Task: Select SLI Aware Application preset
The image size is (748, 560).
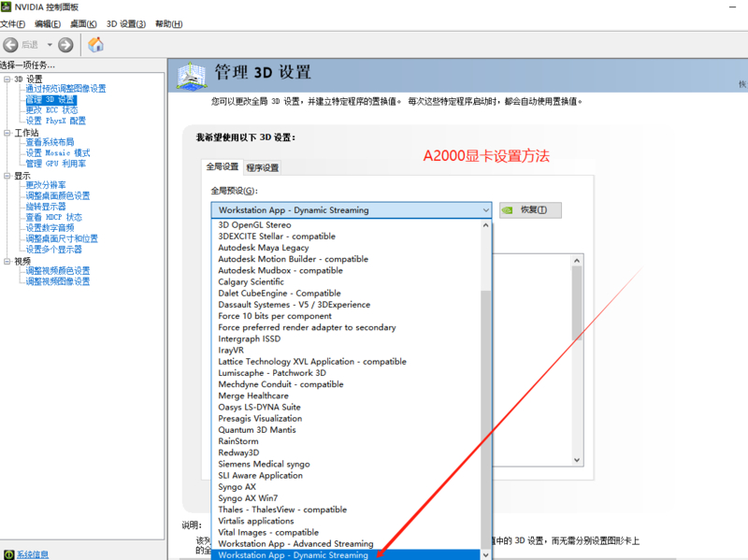Action: point(346,476)
